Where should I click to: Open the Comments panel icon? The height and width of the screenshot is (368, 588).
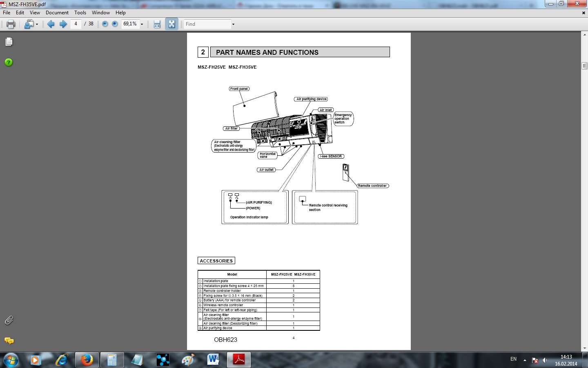click(x=9, y=341)
